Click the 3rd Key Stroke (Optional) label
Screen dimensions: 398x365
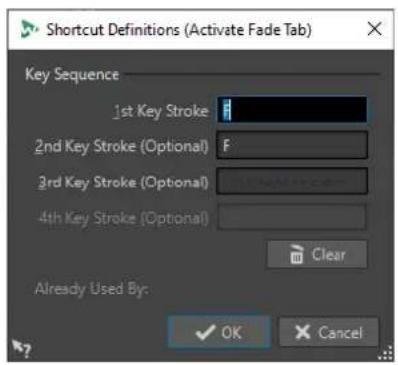click(123, 183)
